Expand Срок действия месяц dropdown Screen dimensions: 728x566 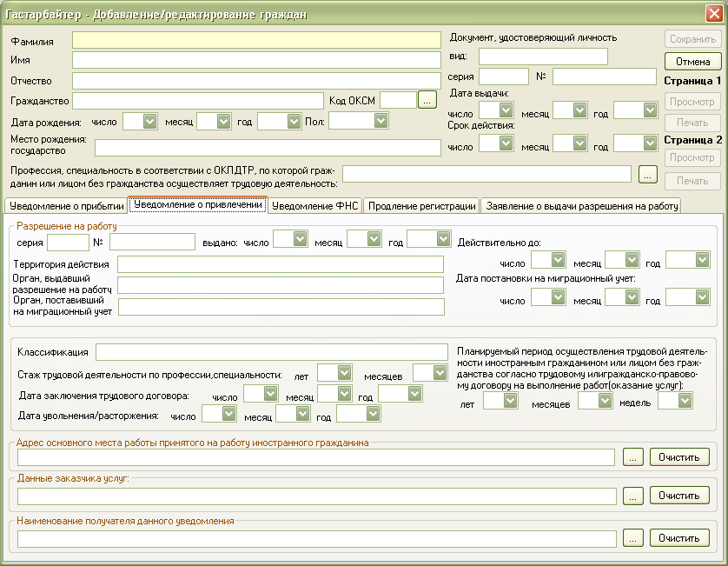579,143
